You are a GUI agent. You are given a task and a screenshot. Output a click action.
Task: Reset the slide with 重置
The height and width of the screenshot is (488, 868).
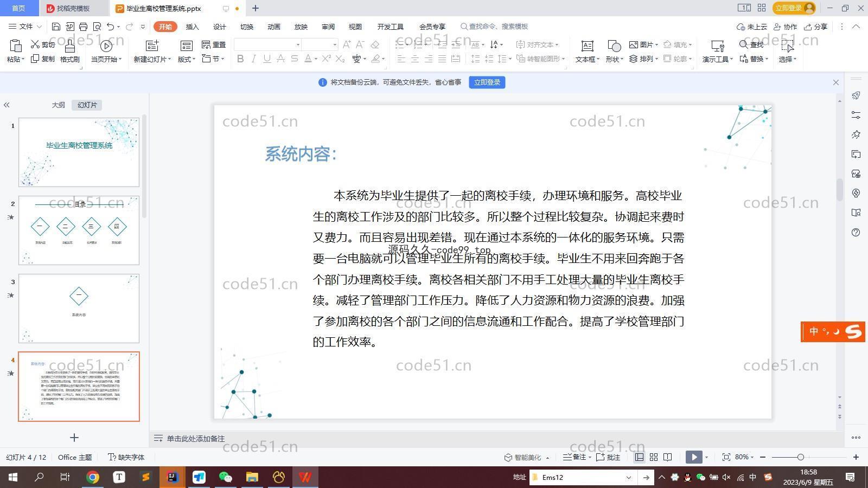click(x=214, y=44)
